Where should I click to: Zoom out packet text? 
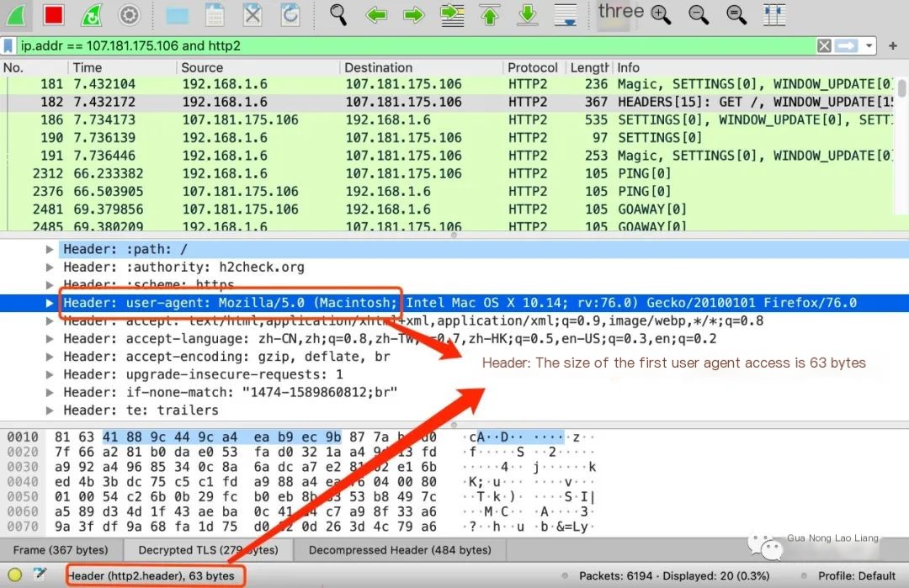[x=699, y=14]
